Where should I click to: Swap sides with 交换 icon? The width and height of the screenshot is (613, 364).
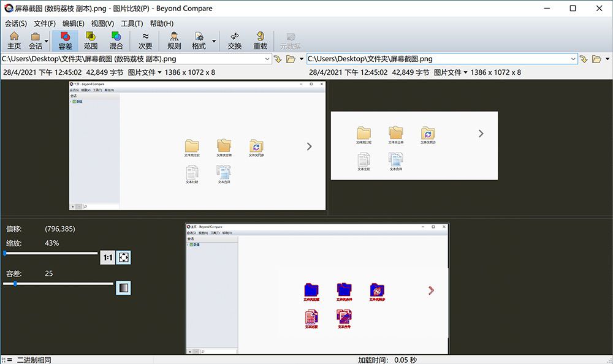pos(235,40)
